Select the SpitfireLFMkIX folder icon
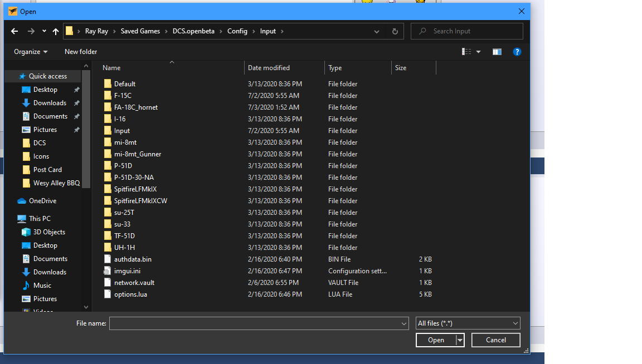 tap(108, 189)
